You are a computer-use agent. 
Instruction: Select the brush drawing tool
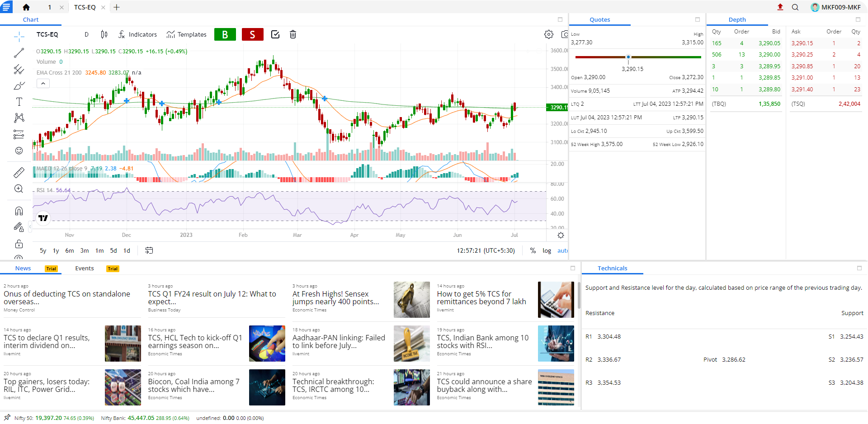[19, 85]
